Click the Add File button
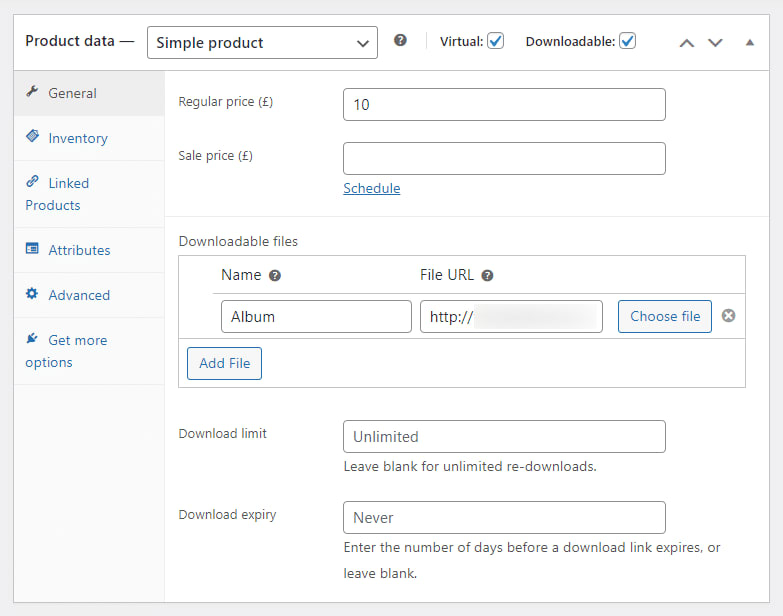Screen dimensions: 783x616 (224, 363)
